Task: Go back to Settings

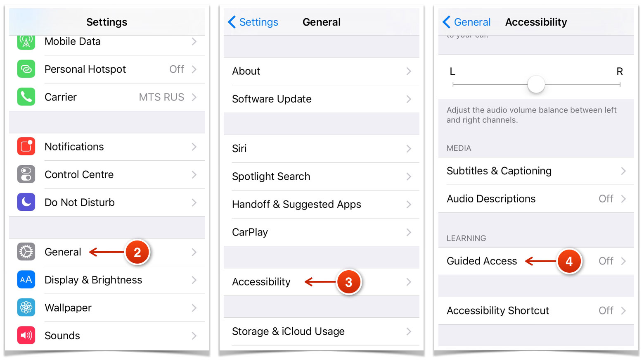Action: click(x=253, y=22)
